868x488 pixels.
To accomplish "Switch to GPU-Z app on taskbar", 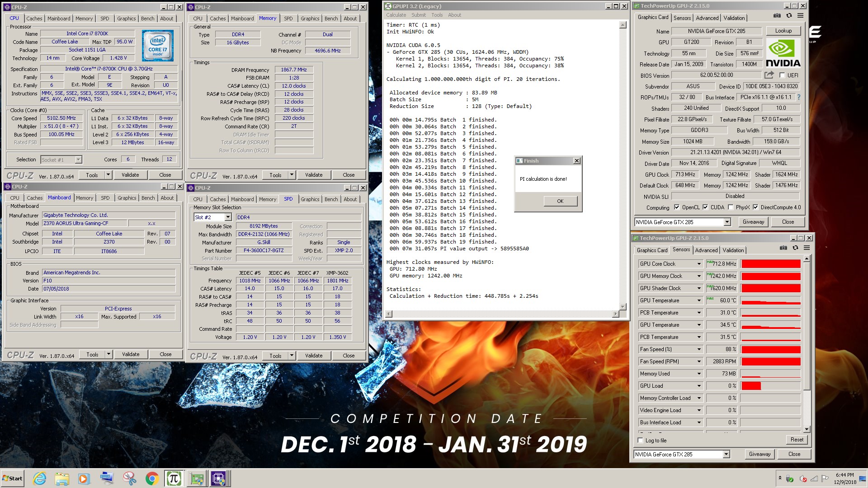I will (x=197, y=479).
